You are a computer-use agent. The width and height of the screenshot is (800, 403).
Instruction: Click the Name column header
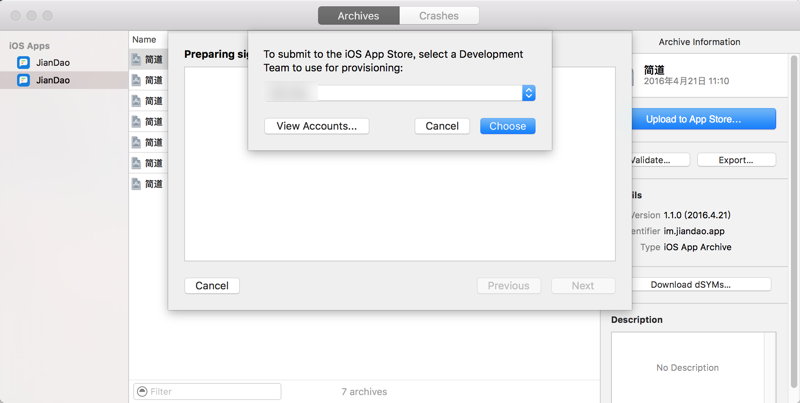(145, 40)
